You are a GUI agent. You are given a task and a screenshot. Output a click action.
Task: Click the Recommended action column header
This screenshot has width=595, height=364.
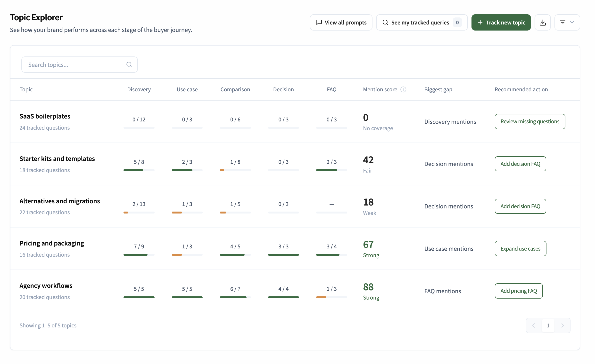point(521,89)
